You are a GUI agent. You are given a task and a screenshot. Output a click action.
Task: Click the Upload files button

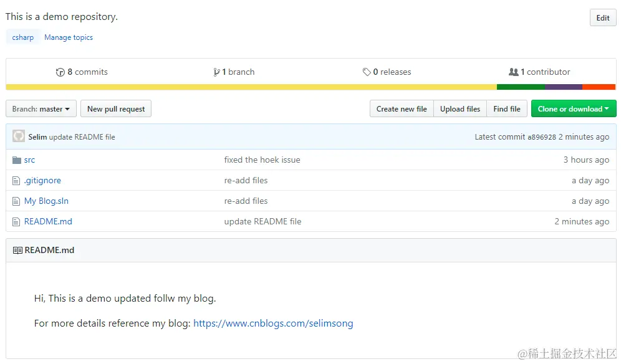coord(460,108)
